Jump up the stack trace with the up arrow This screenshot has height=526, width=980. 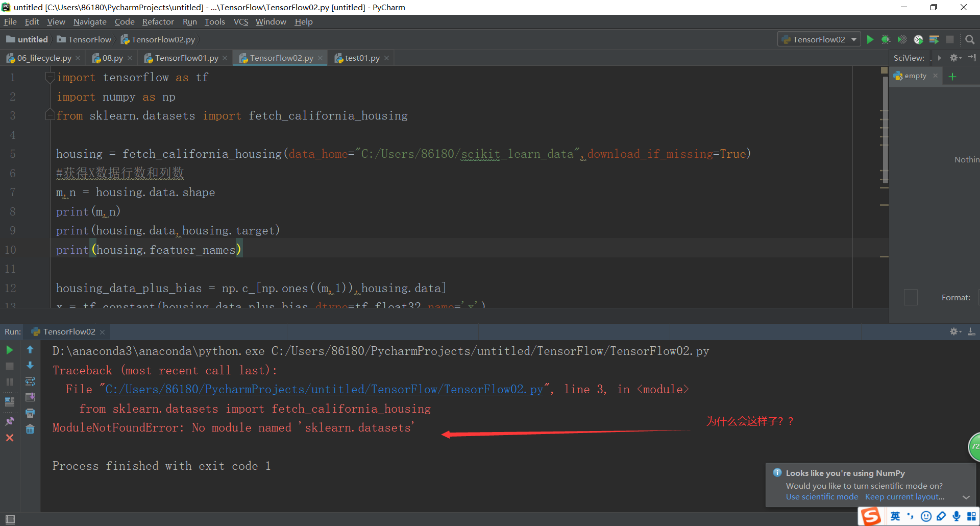(30, 350)
